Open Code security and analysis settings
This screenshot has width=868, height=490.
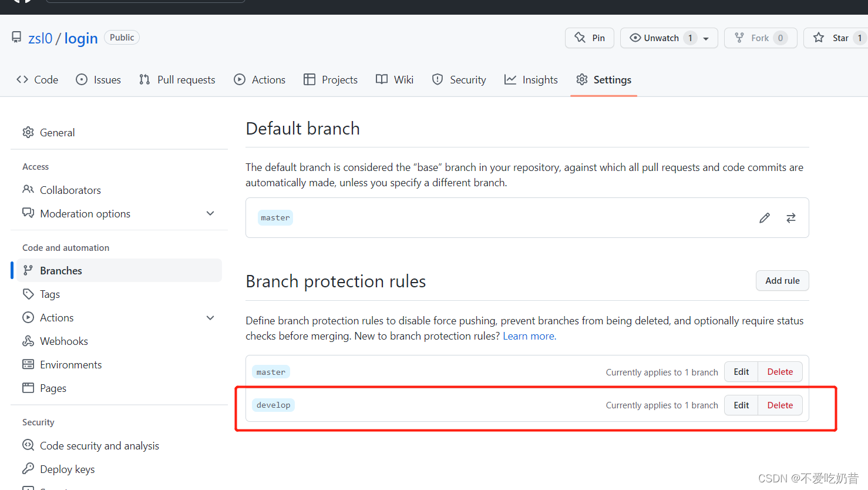click(x=119, y=445)
